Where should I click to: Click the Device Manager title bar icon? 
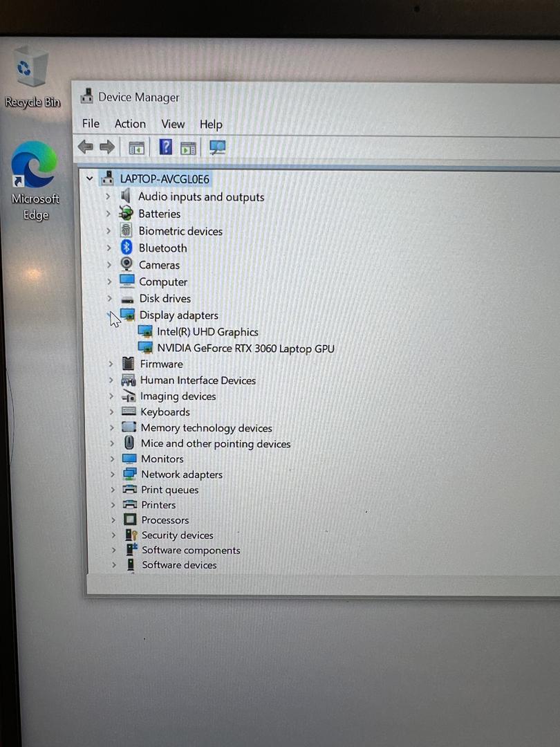point(86,95)
